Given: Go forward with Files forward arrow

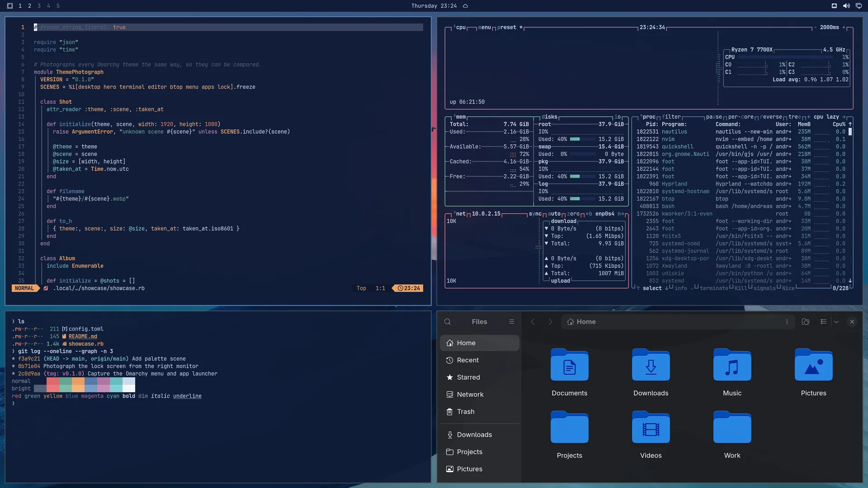Looking at the screenshot, I should pos(550,322).
